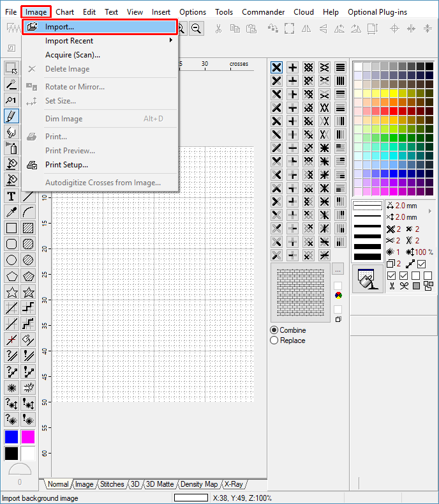Pick the magenta swatch in the tool panel
Screen dimensions: 439x504
[x=28, y=437]
